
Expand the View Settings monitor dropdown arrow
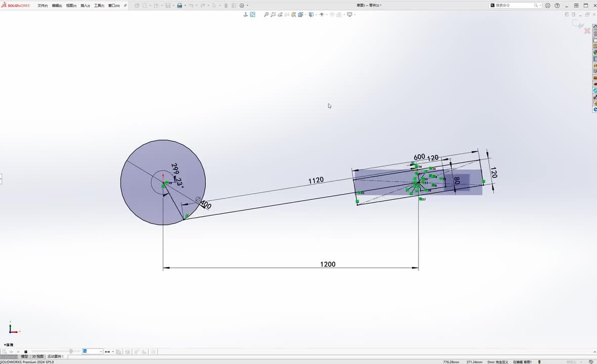(355, 15)
